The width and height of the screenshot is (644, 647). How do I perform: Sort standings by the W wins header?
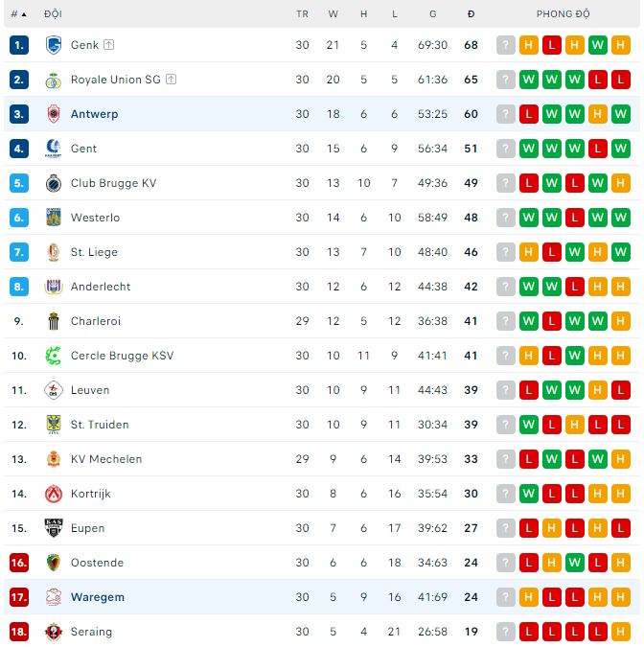coord(333,14)
